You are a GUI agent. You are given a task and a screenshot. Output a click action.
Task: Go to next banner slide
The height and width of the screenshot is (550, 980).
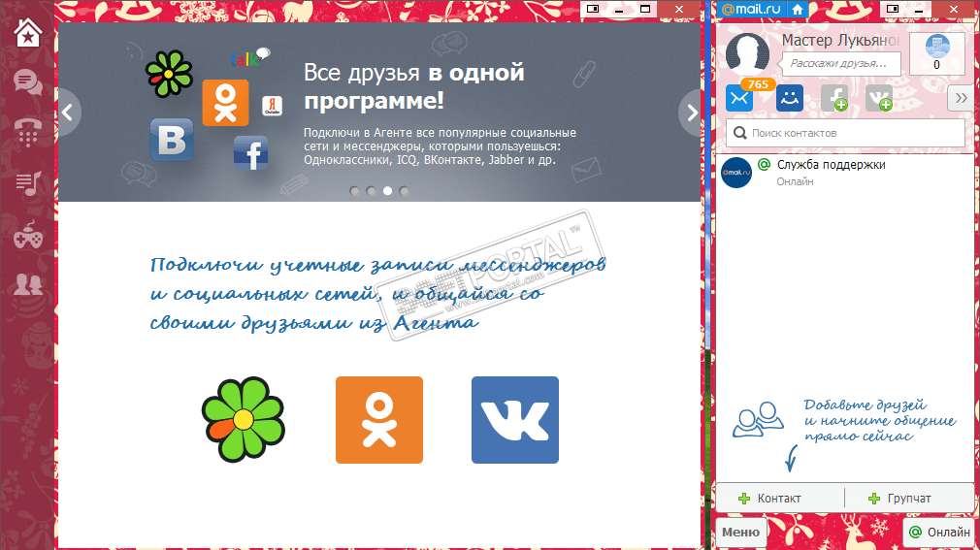tap(691, 113)
